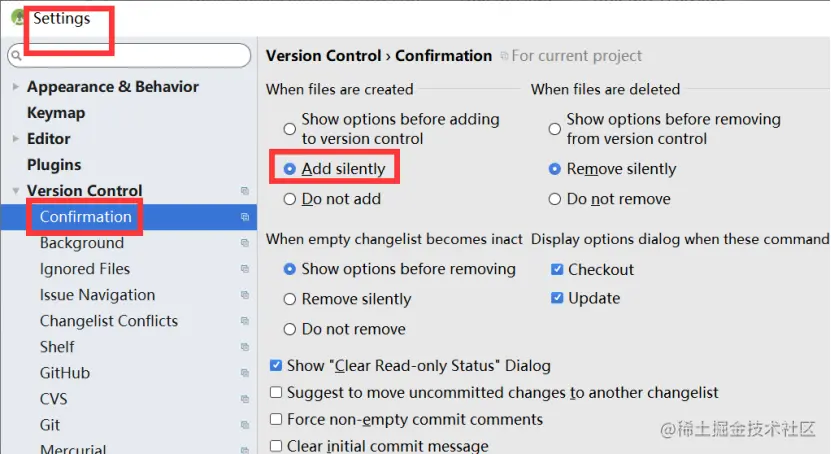Viewport: 831px width, 454px height.
Task: Collapse the Version Control tree node
Action: pos(15,191)
